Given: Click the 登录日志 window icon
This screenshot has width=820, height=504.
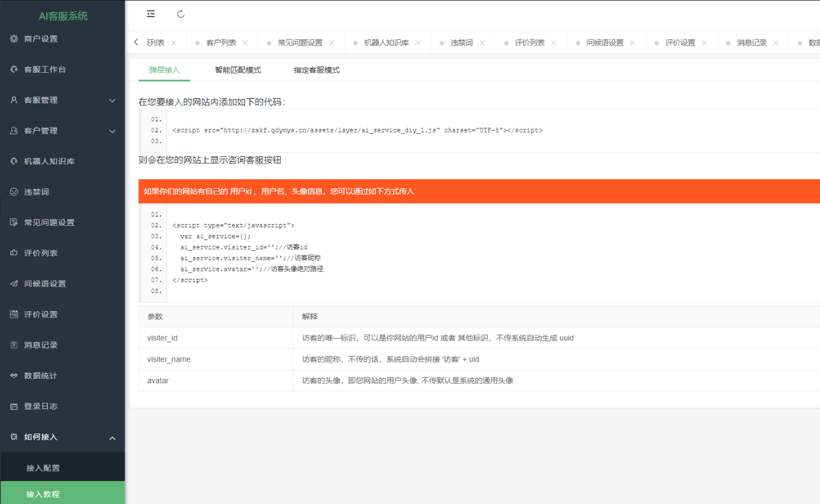Looking at the screenshot, I should (14, 406).
